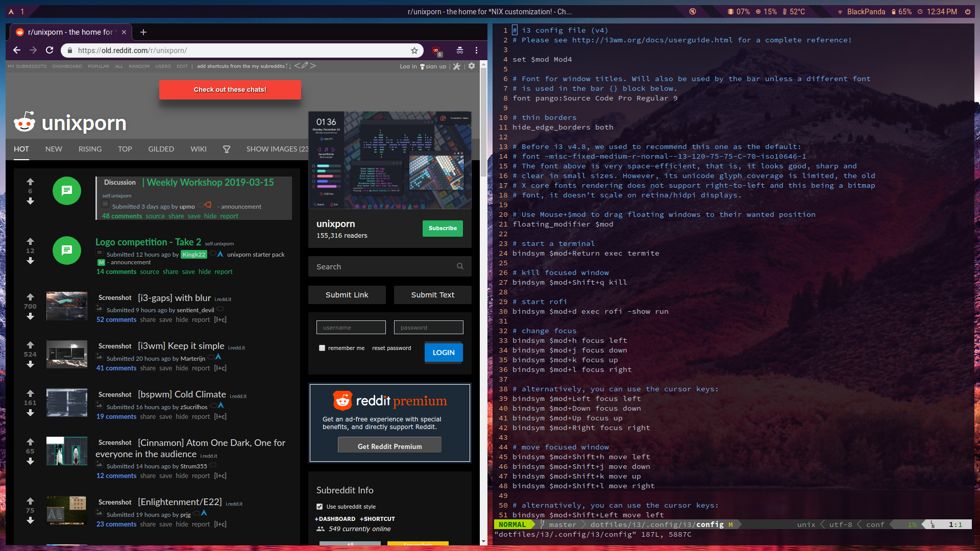980x551 pixels.
Task: Upvote the [i3-gaps] with blur post
Action: (x=30, y=296)
